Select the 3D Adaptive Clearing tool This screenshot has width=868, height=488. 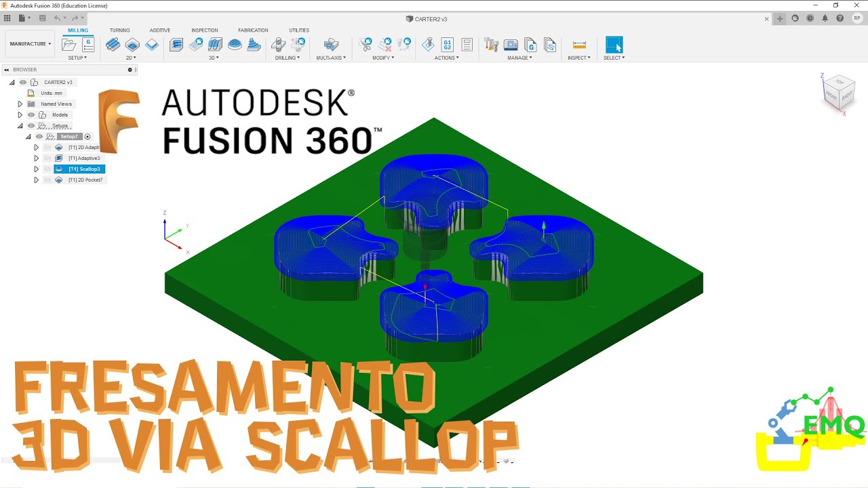click(176, 45)
